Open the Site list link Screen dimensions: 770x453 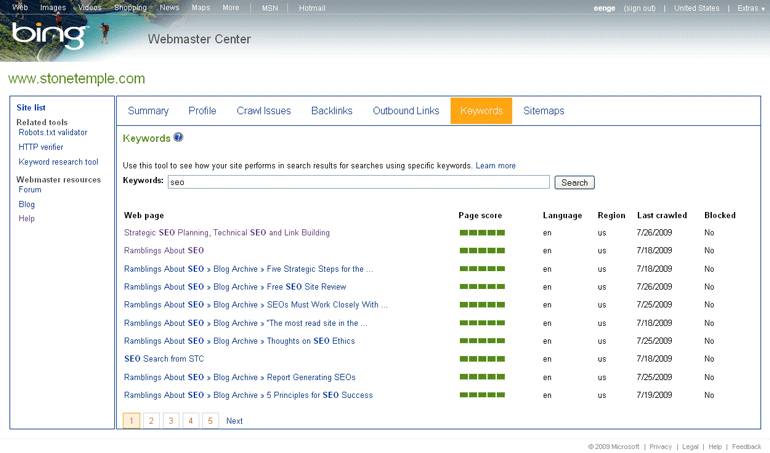tap(31, 108)
